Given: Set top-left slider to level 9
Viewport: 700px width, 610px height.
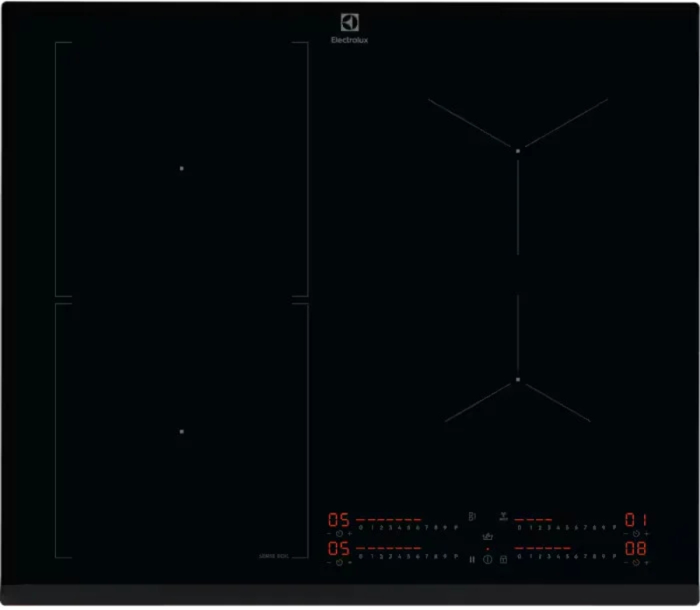Looking at the screenshot, I should 445,527.
